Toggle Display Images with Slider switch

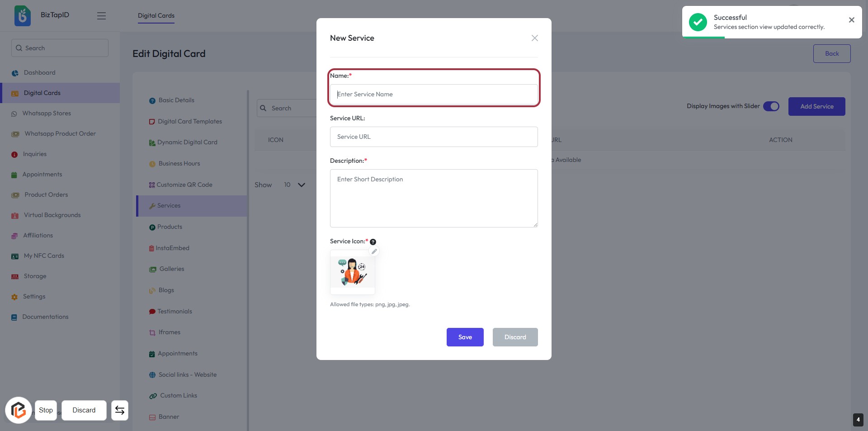(x=771, y=106)
